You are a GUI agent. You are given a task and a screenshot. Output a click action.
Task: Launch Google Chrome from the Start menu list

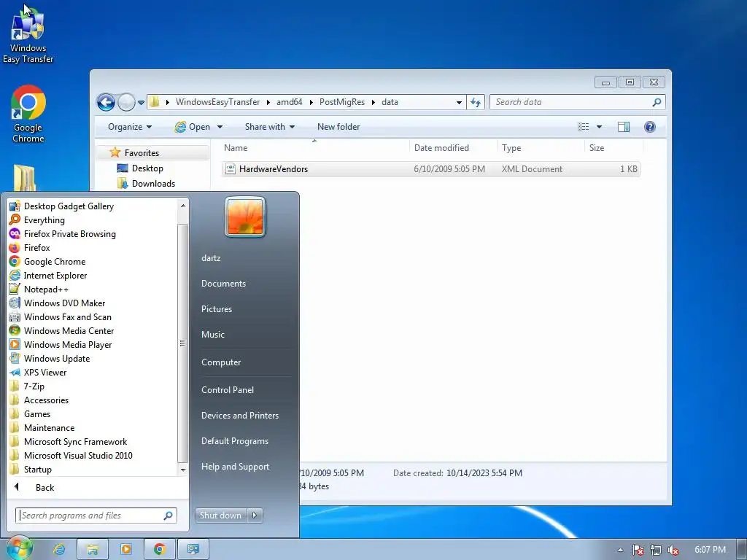[54, 262]
